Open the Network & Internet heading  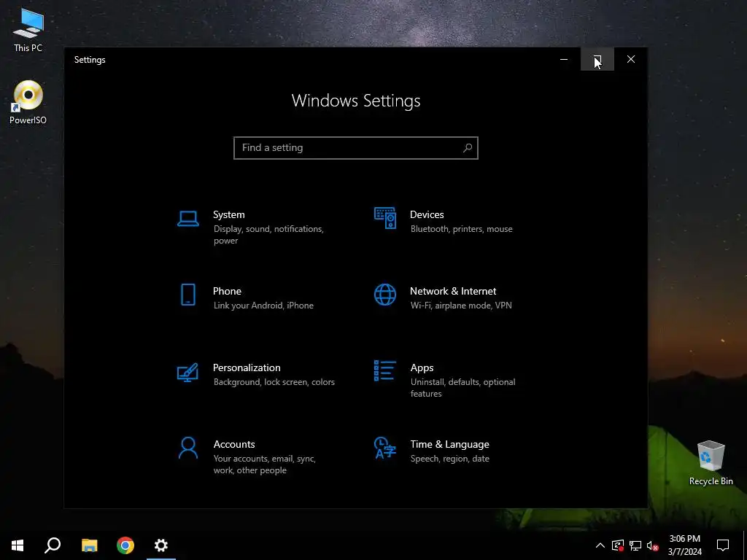click(453, 291)
